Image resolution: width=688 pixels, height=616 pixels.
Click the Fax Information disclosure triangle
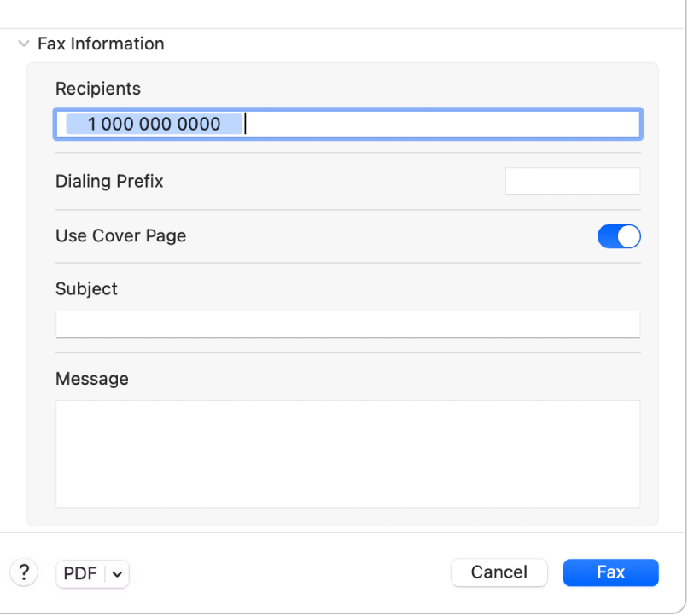pyautogui.click(x=23, y=44)
